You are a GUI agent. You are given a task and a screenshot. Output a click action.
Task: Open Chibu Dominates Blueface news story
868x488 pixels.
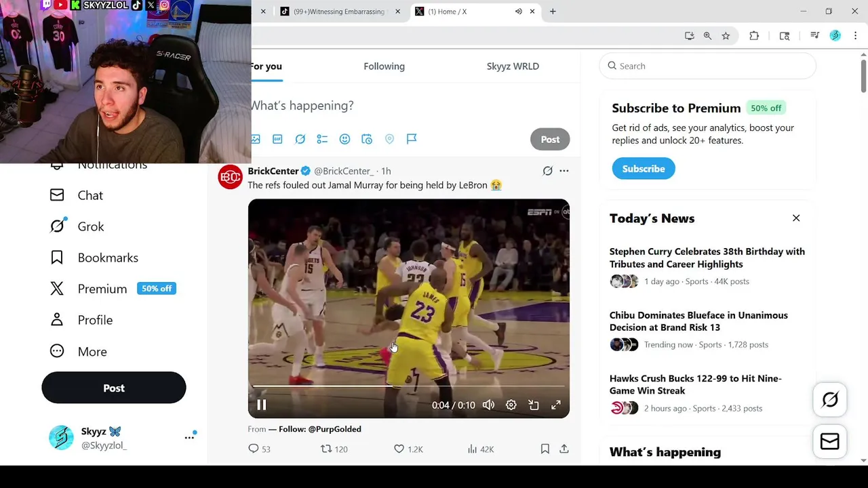click(x=707, y=330)
